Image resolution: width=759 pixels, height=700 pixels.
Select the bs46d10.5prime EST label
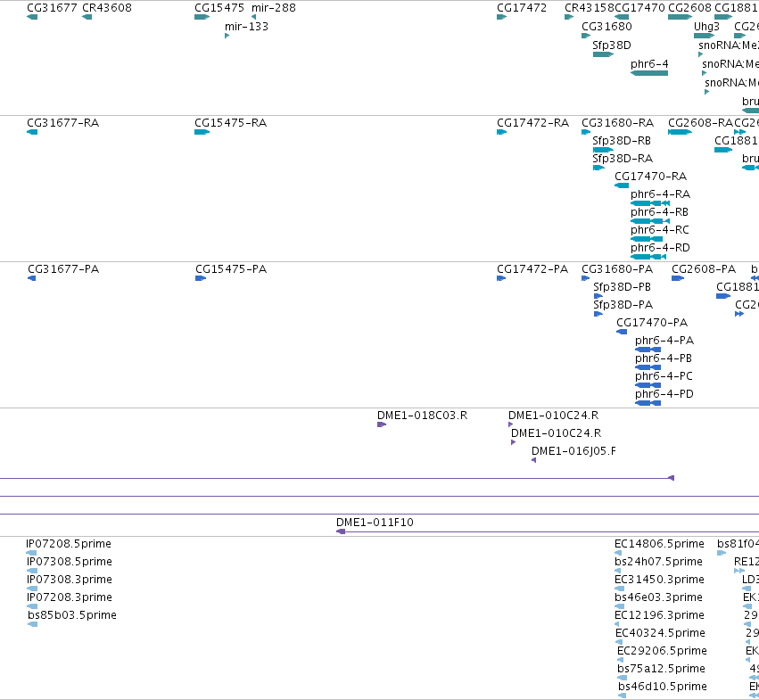click(x=663, y=688)
